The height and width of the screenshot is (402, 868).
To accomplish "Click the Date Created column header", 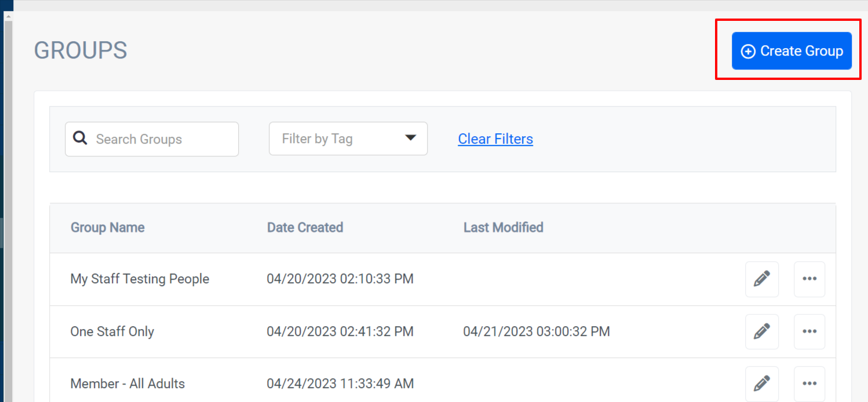I will (305, 227).
